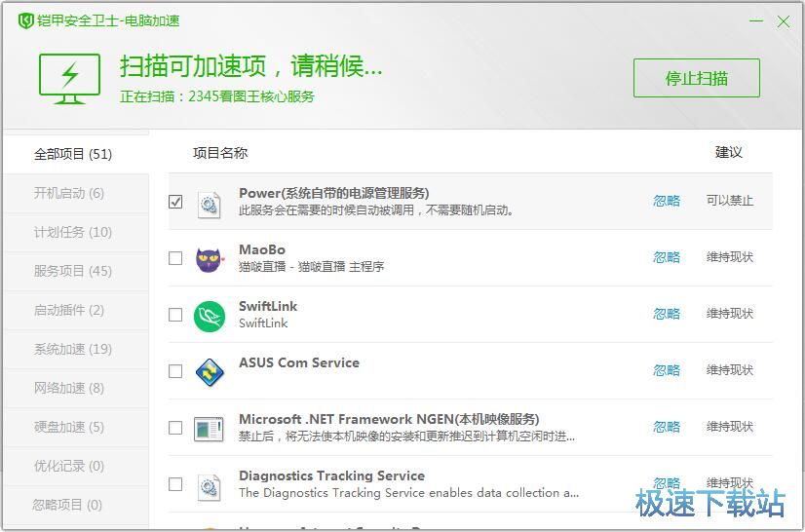Click the SwiftLink green bird icon
Image resolution: width=805 pixels, height=532 pixels.
pos(210,317)
